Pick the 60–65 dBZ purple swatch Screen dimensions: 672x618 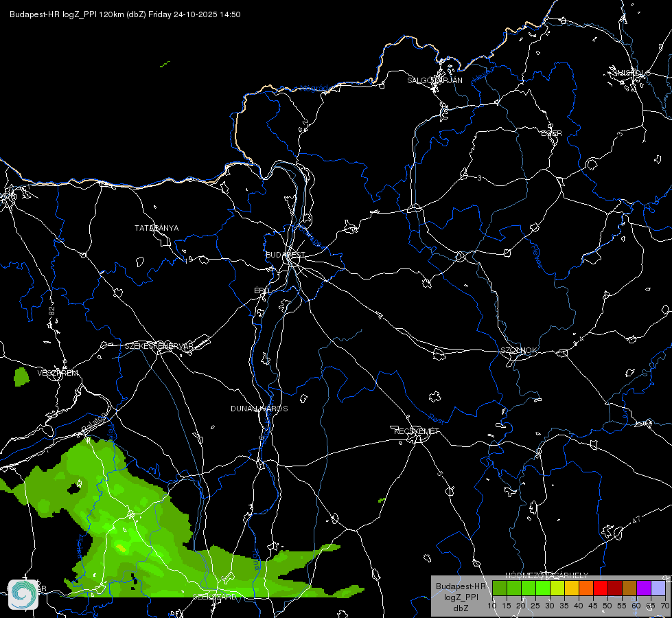coord(644,588)
